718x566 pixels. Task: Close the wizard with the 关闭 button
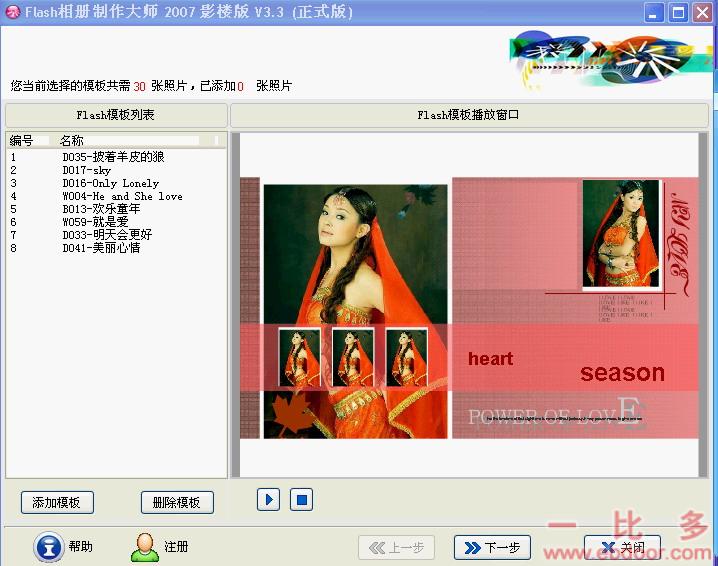622,547
